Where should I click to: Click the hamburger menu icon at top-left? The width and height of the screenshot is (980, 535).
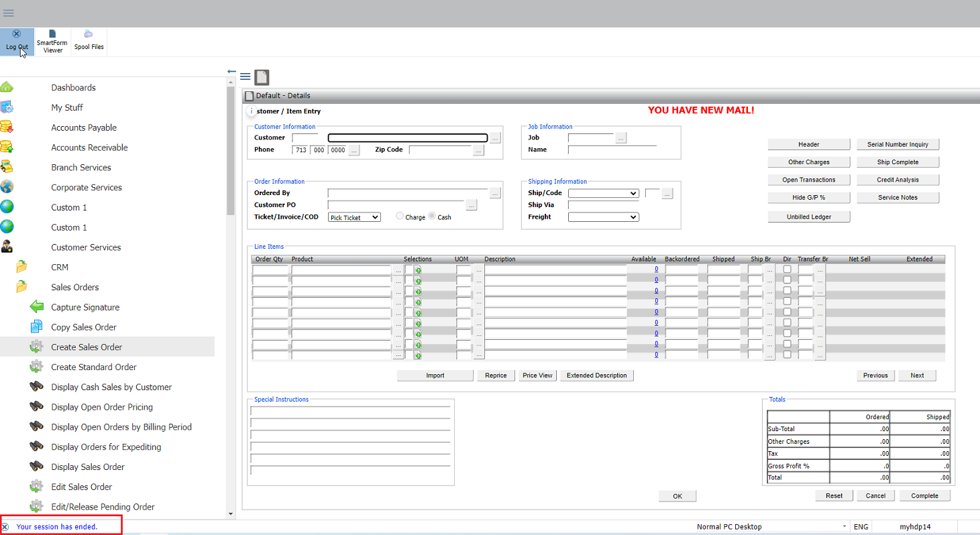(x=9, y=13)
